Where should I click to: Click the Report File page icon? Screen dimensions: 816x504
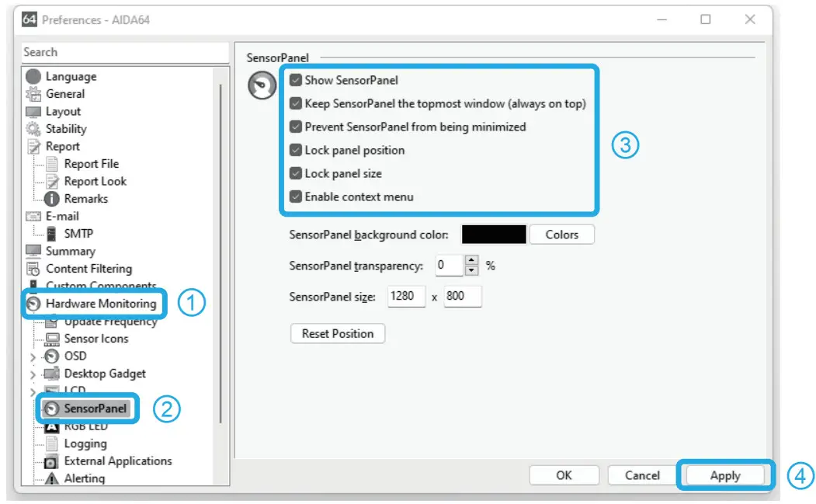(x=51, y=164)
